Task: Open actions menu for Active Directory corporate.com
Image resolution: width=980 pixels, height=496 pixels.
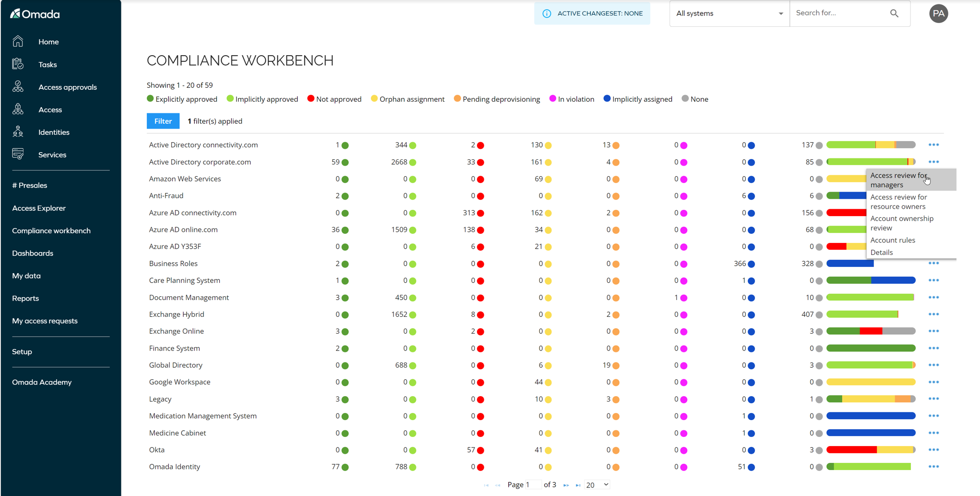Action: click(x=933, y=162)
